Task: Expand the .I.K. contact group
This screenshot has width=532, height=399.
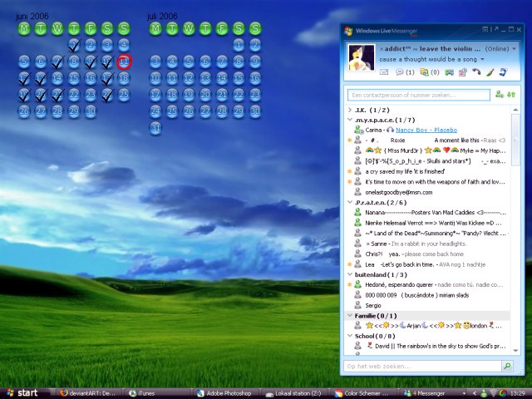Action: [x=350, y=110]
